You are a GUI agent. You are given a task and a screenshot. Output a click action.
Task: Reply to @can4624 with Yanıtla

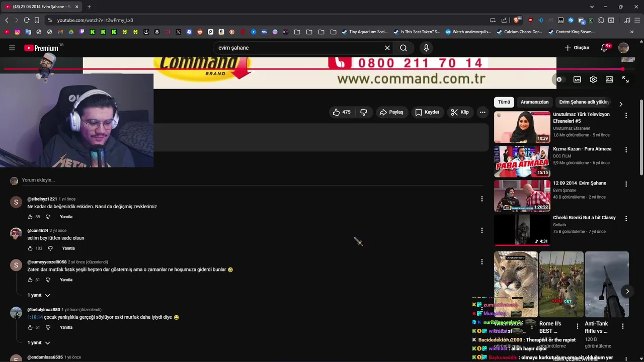[x=68, y=248]
